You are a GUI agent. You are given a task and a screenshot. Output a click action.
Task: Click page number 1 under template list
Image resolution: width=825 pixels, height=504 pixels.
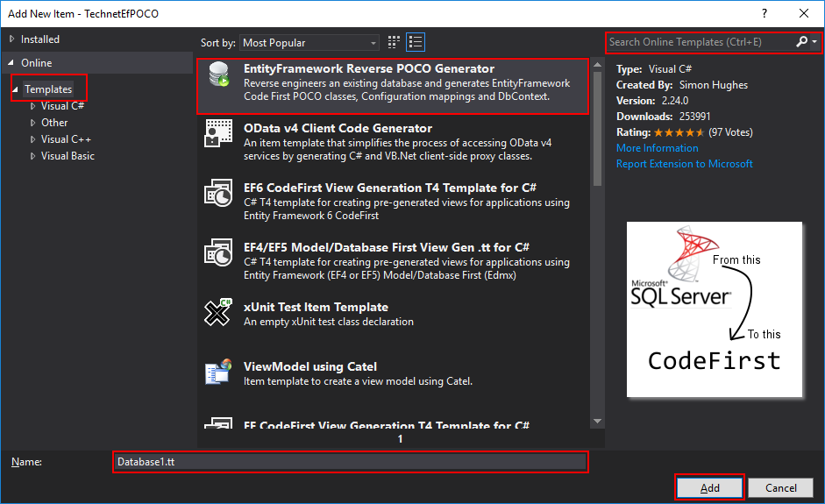(400, 439)
